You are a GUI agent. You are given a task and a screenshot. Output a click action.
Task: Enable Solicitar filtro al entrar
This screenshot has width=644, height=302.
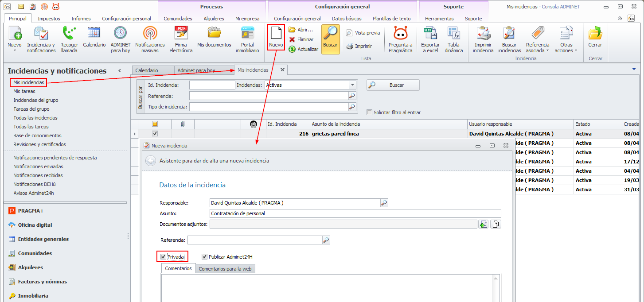tap(370, 112)
